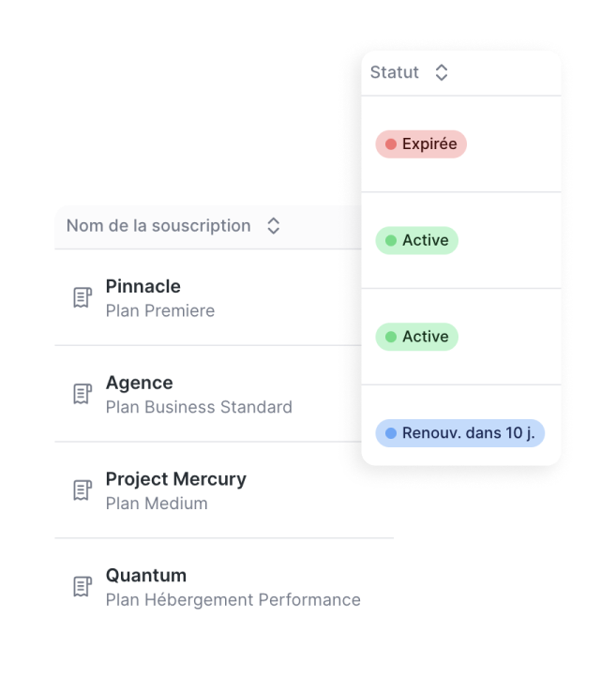The image size is (616, 678).
Task: Click the receipt icon beside Project Mercury
Action: 83,490
